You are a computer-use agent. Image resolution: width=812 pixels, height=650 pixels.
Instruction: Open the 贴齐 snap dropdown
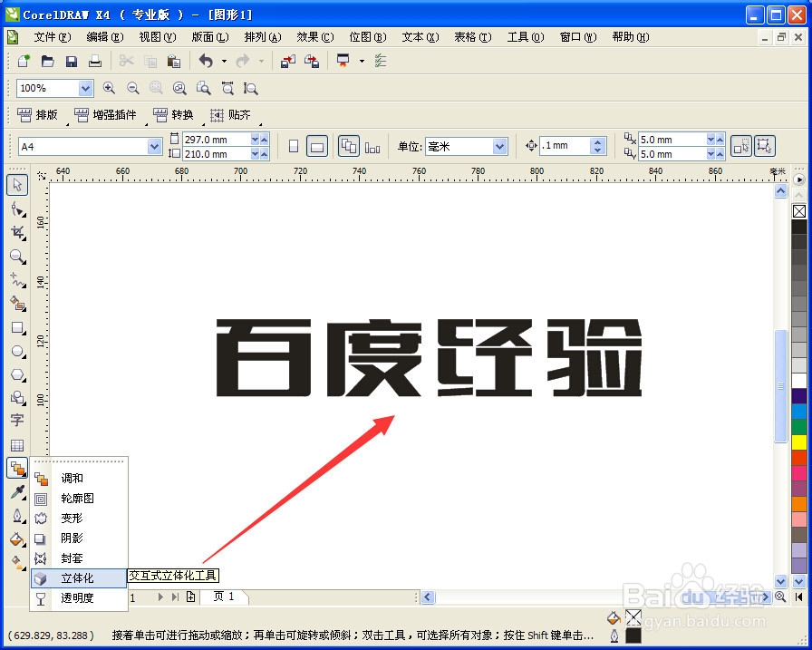tap(230, 115)
